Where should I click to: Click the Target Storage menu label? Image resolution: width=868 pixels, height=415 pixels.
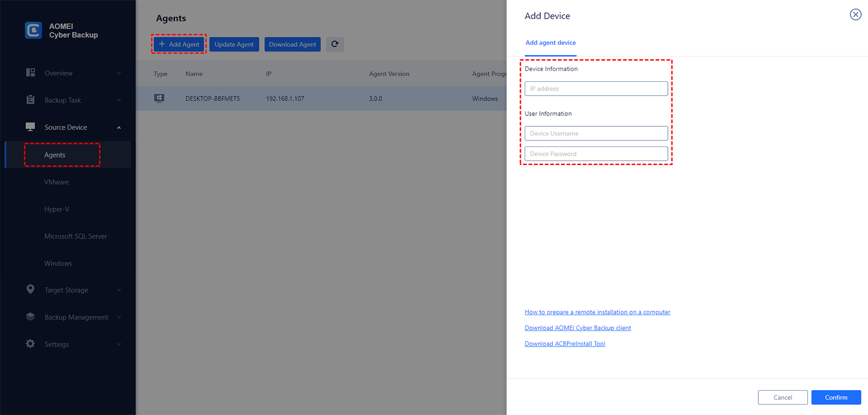(66, 290)
